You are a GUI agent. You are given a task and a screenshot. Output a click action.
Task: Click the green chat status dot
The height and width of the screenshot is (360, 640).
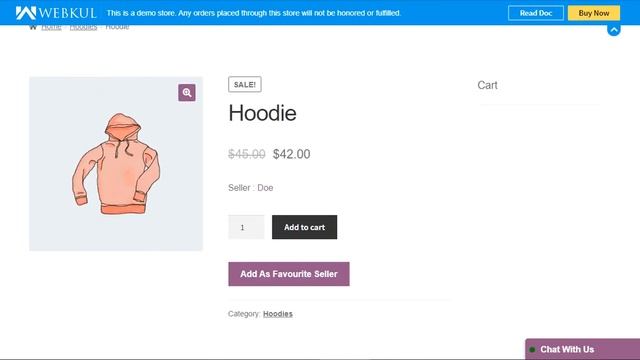tap(532, 349)
